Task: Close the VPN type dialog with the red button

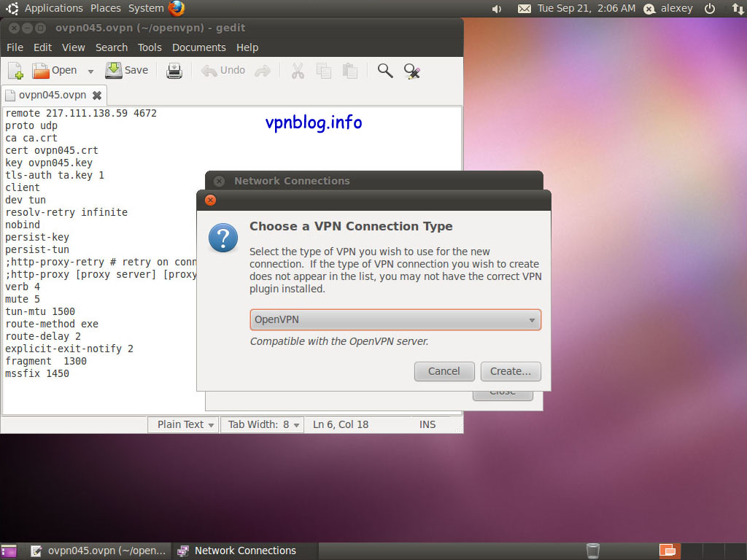Action: [x=210, y=200]
